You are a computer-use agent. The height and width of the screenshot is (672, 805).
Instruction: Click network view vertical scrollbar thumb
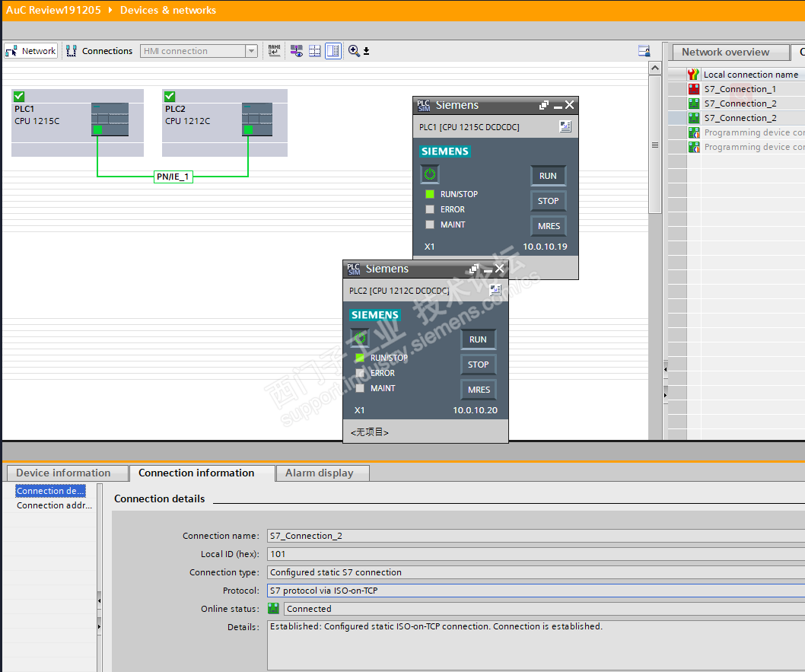(x=654, y=145)
